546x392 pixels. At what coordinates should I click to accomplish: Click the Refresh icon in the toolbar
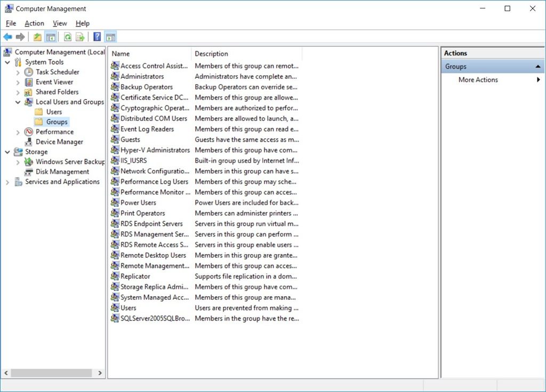click(x=67, y=37)
